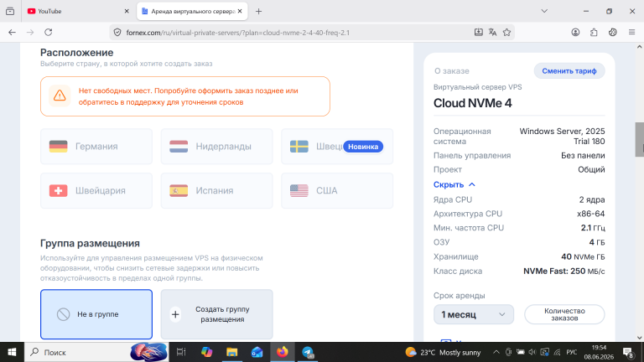Open the list all tabs dropdown
The width and height of the screenshot is (644, 362).
click(544, 11)
